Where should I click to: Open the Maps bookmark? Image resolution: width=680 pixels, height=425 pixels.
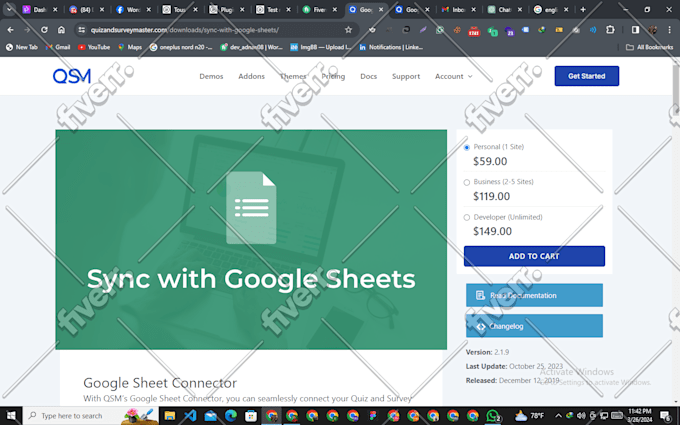130,47
